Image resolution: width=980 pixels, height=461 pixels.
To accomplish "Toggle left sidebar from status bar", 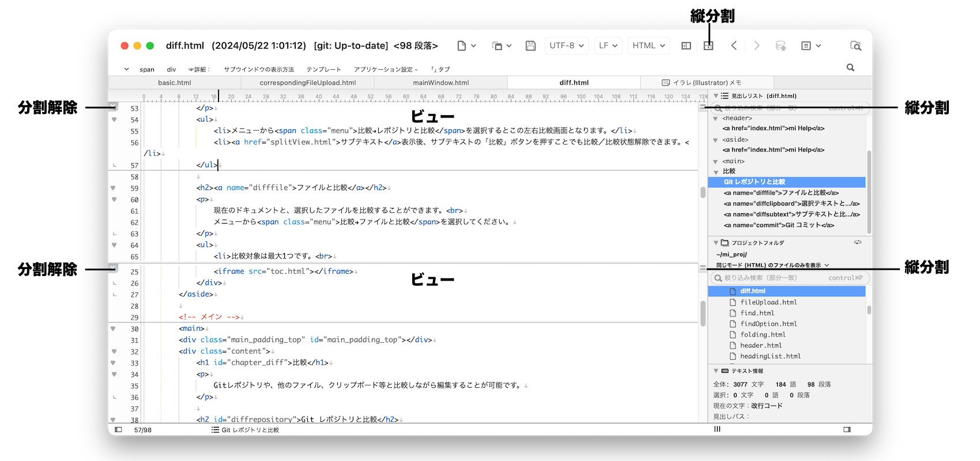I will (x=118, y=429).
